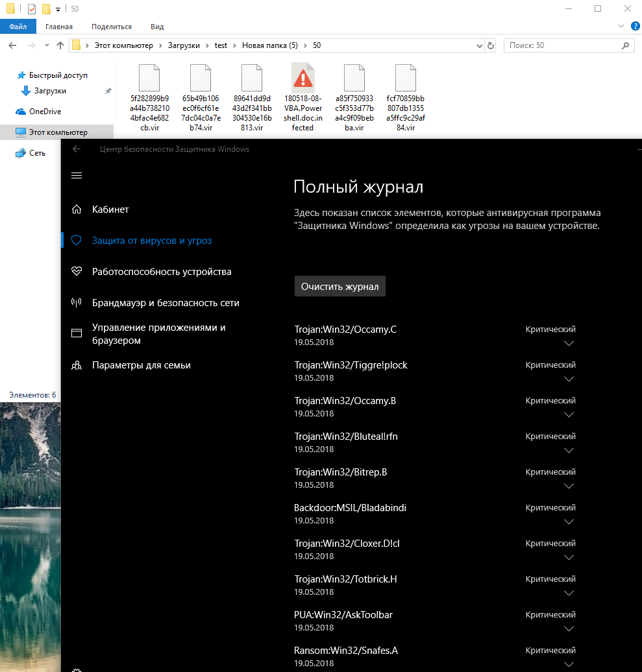Open quick access toolbar customize dropdown
The height and width of the screenshot is (672, 642).
(x=58, y=9)
